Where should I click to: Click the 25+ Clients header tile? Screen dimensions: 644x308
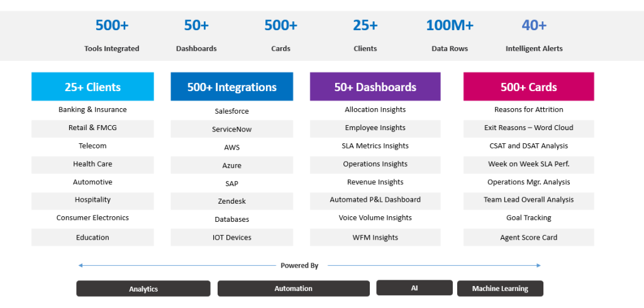[92, 87]
